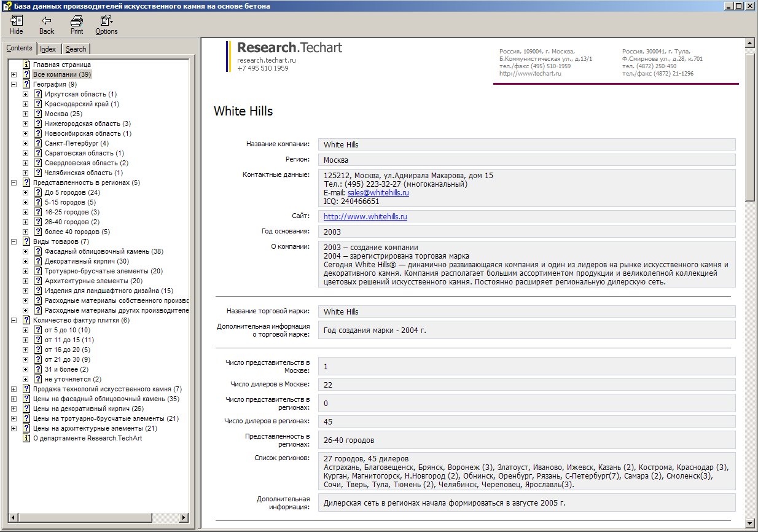Switch to the Search tab

76,49
